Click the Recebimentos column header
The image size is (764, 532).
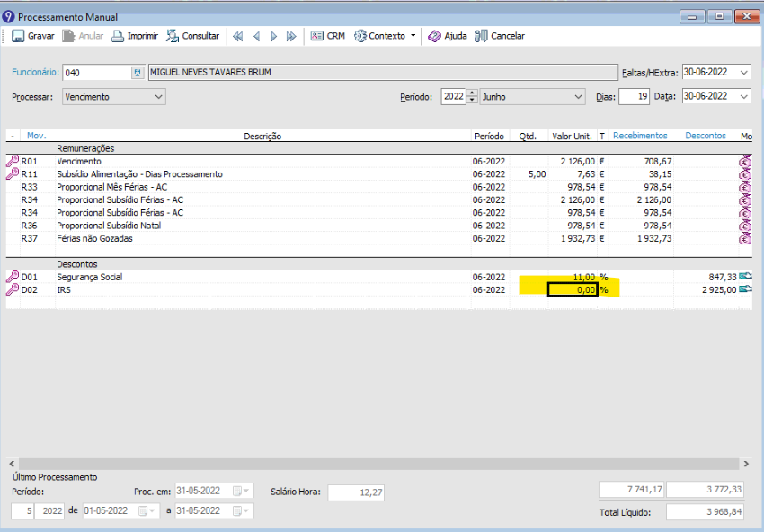pos(640,136)
